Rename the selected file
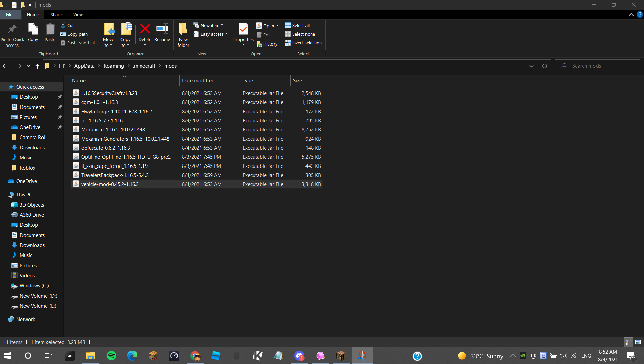 [x=162, y=33]
